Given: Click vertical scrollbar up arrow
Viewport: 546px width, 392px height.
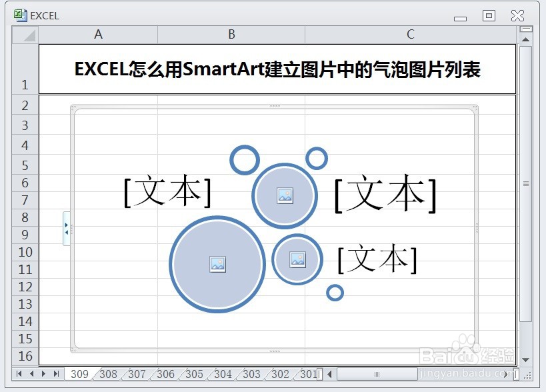Looking at the screenshot, I should pyautogui.click(x=525, y=40).
